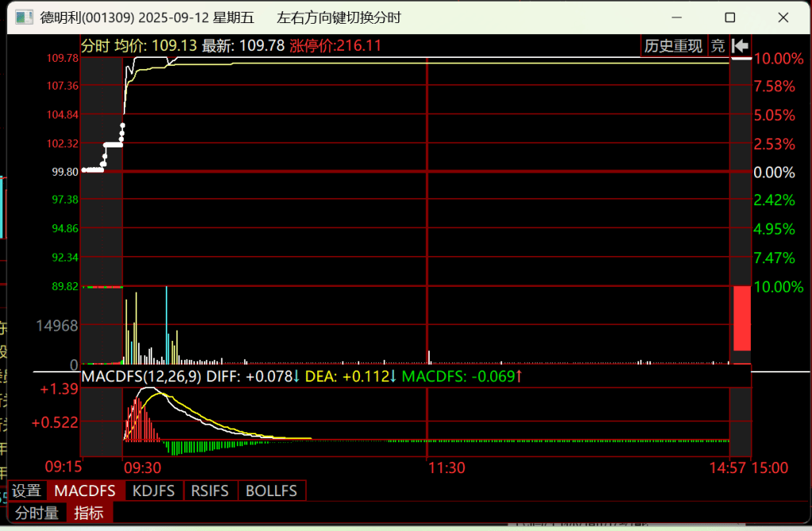Screen dimensions: 812x531
Task: Click the red up arrow after the MACDFS value
Action: tap(519, 376)
